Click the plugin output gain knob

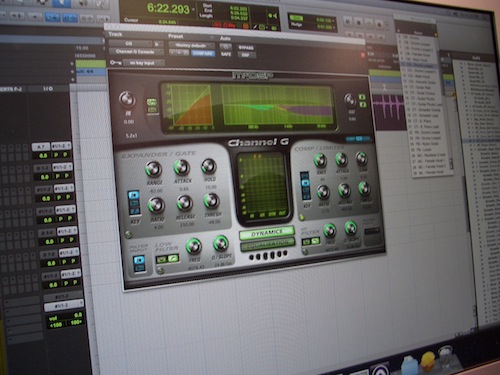(350, 100)
